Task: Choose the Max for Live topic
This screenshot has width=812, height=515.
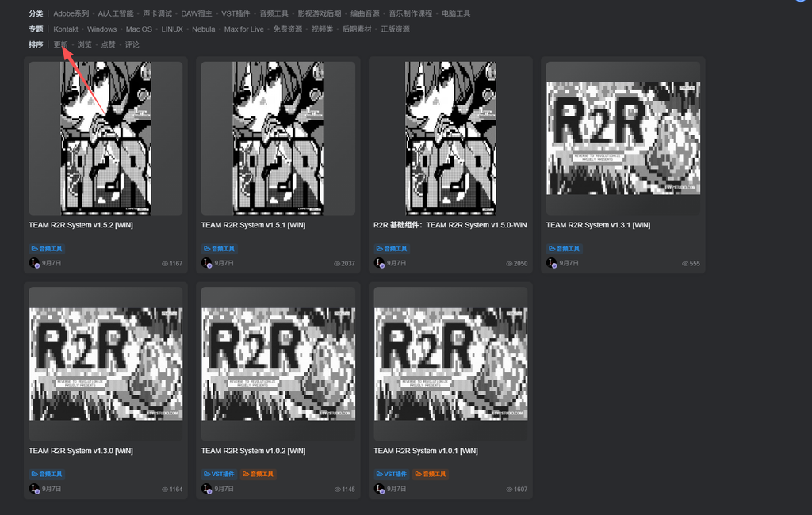Action: (x=244, y=29)
